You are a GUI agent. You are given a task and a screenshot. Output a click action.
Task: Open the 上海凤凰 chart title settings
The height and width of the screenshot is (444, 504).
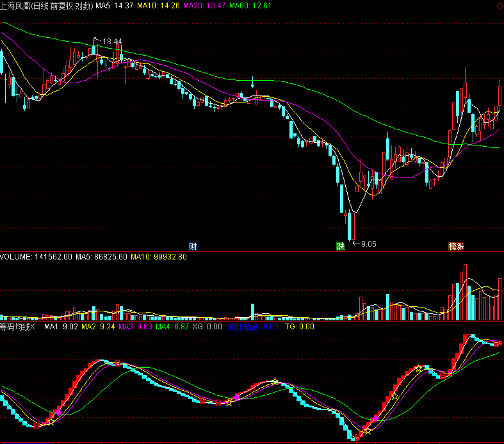(46, 6)
